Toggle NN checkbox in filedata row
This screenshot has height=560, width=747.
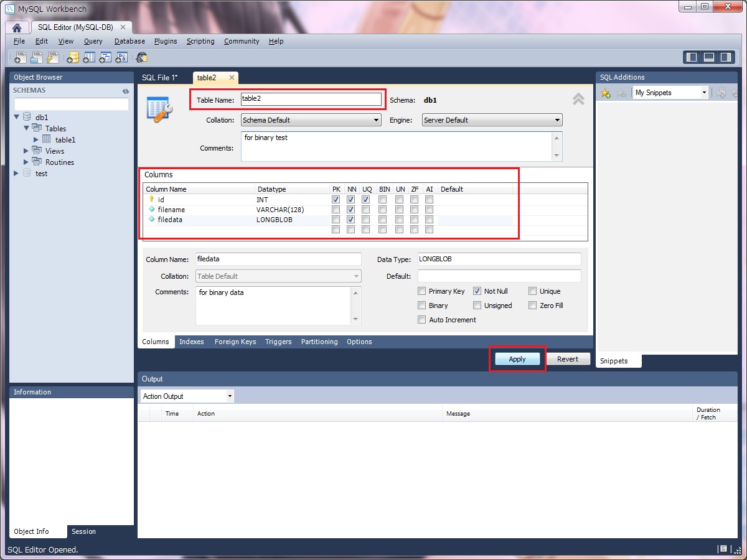tap(351, 220)
